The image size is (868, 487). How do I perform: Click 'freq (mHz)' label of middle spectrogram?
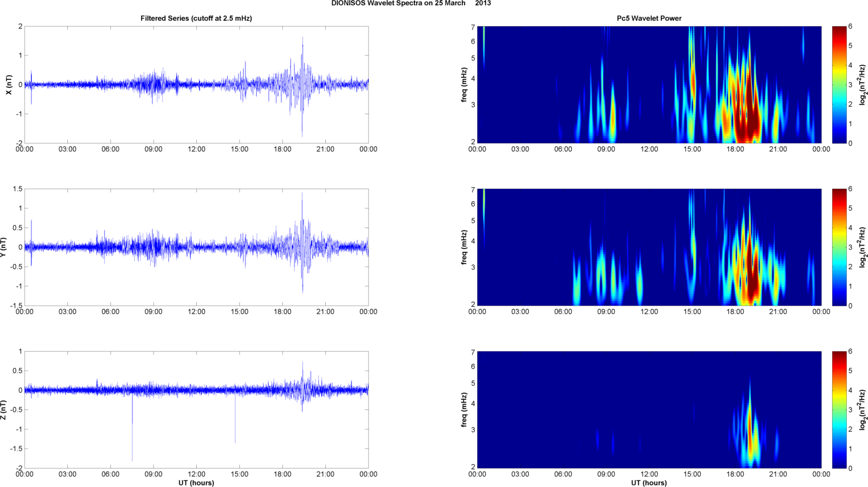465,247
